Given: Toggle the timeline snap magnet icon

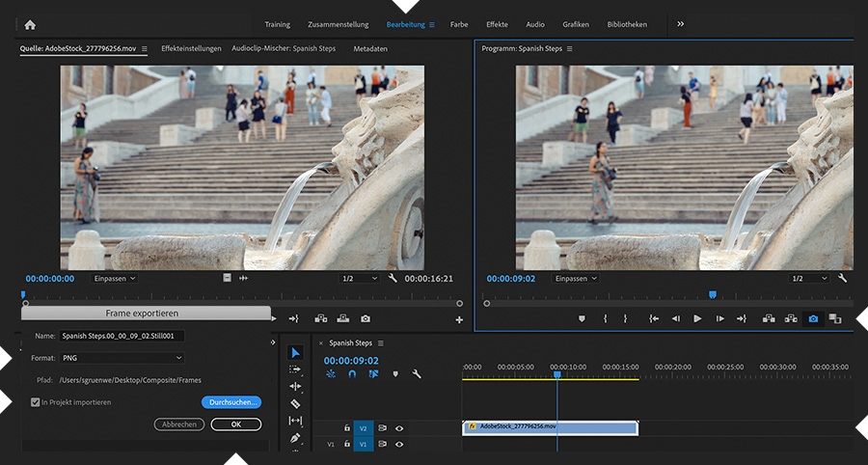Looking at the screenshot, I should tap(352, 373).
